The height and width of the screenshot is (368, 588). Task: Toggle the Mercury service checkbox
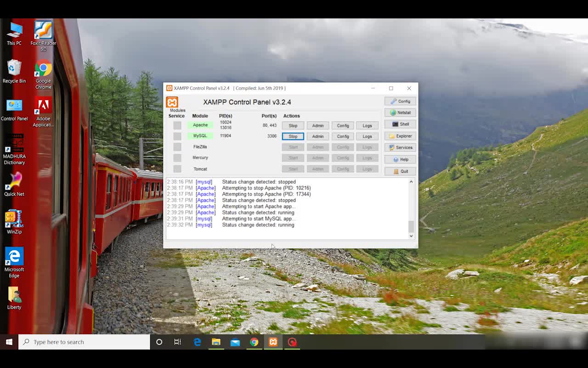pos(177,158)
